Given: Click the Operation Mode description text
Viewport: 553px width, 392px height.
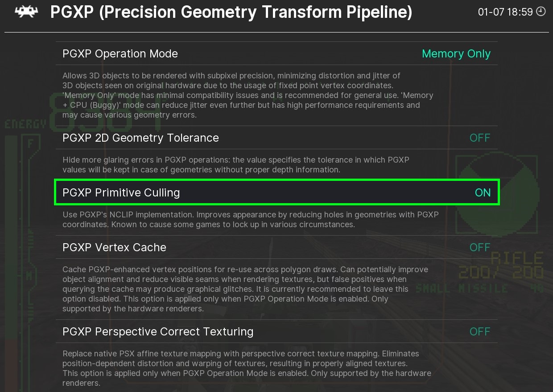Looking at the screenshot, I should 248,95.
